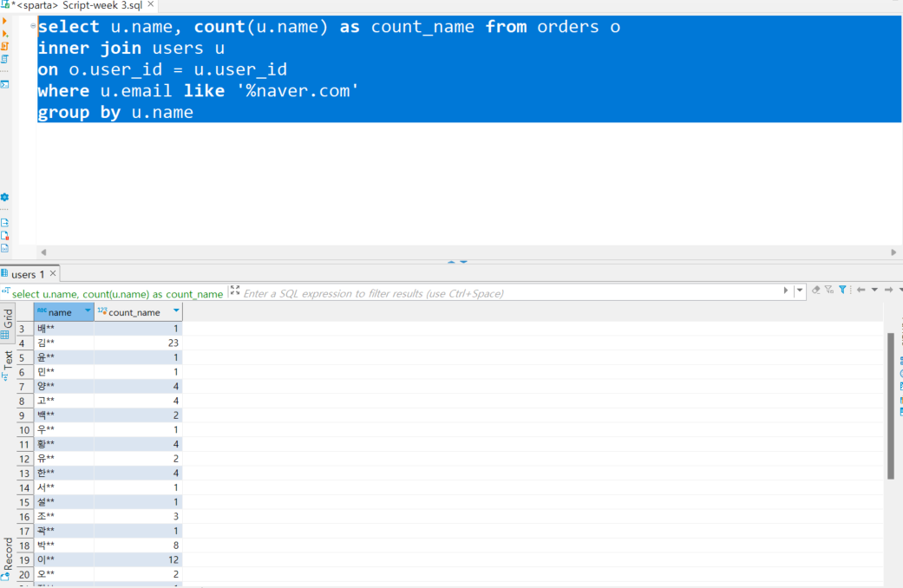Select the Script-week 3.sql editor tab
Viewport: 903px width, 588px height.
(x=79, y=5)
